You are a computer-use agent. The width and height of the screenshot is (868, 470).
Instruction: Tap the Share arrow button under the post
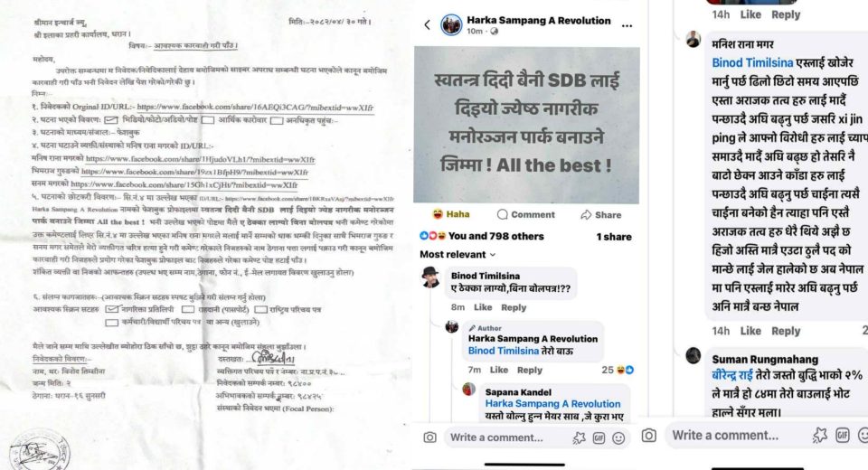(x=600, y=215)
